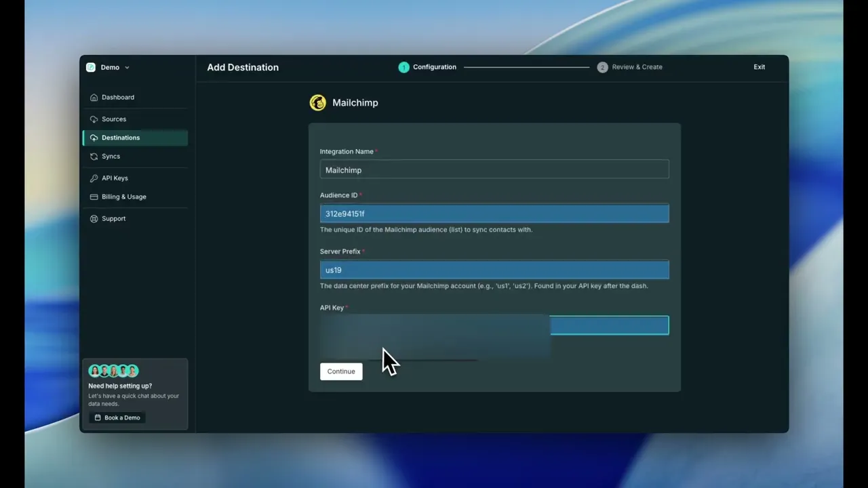Go to Sources in sidebar
Viewport: 868px width, 488px height.
tap(135, 119)
